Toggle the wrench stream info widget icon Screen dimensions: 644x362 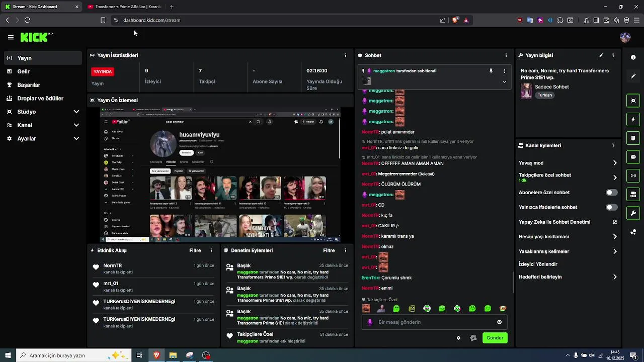point(633,213)
